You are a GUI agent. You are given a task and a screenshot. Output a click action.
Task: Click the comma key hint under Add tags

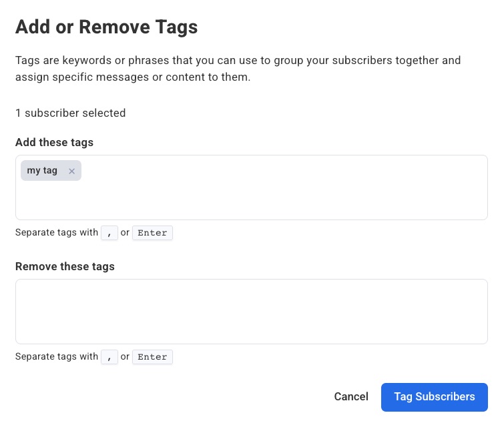pyautogui.click(x=109, y=234)
